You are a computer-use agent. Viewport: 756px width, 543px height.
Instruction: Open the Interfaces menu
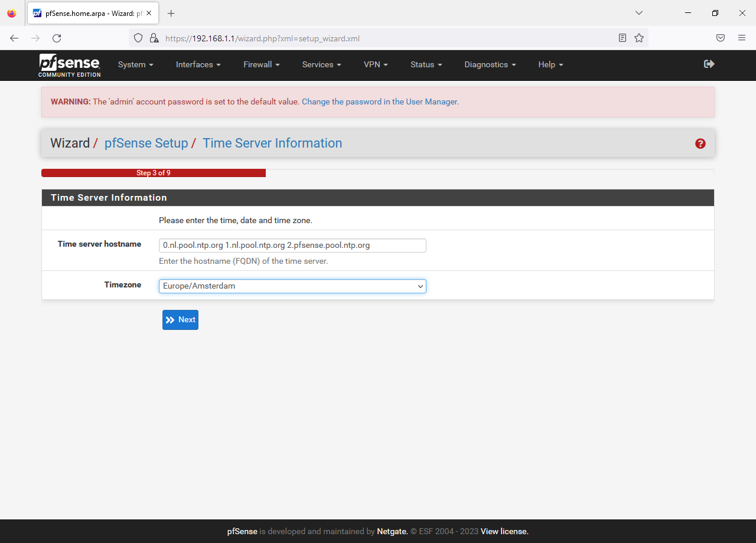[198, 65]
